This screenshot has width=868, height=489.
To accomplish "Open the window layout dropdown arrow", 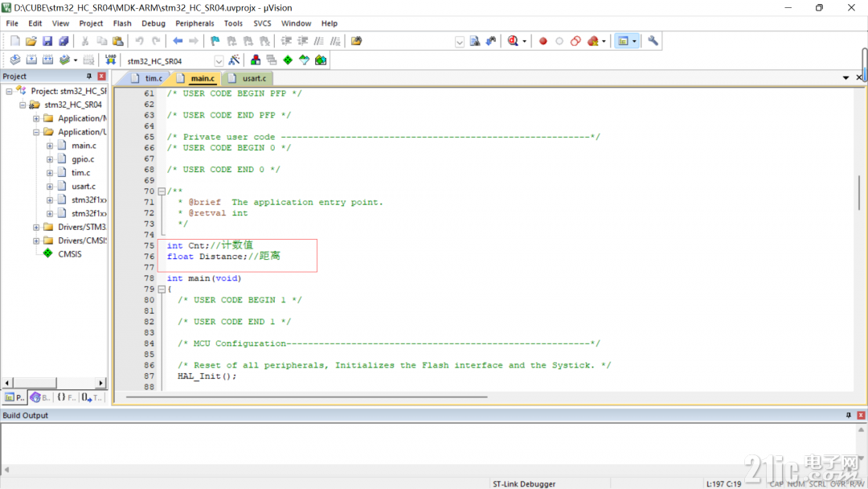I will [x=634, y=41].
